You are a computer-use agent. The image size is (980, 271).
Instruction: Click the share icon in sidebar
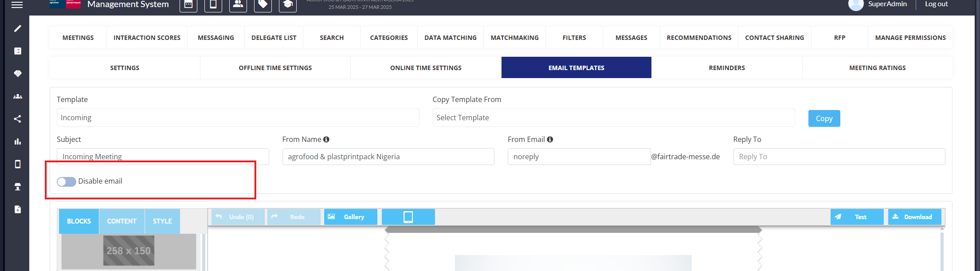tap(18, 119)
